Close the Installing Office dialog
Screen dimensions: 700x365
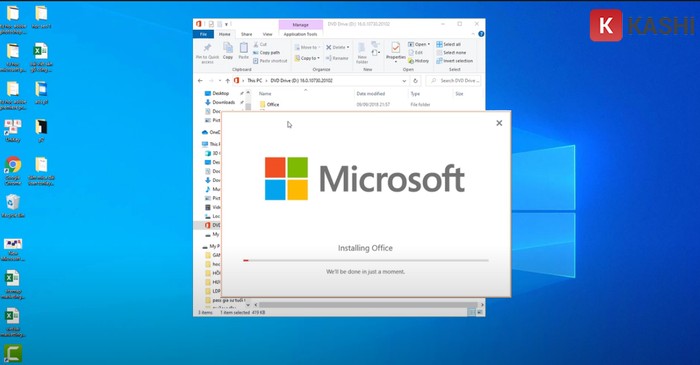point(499,123)
